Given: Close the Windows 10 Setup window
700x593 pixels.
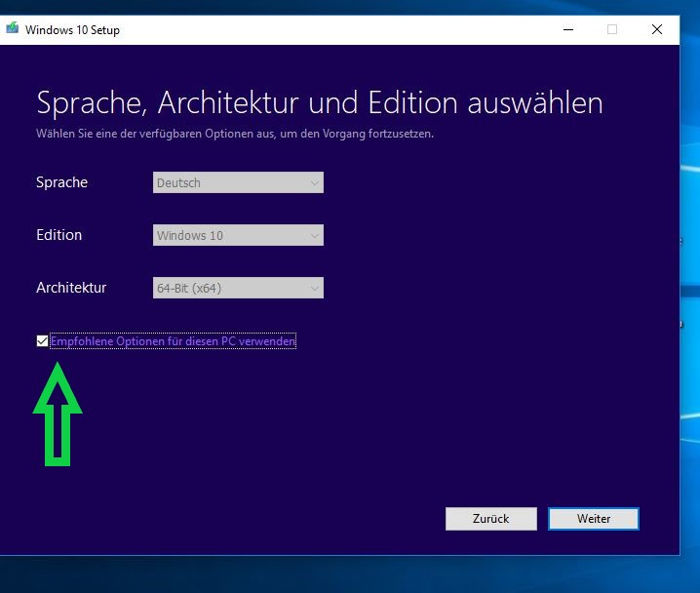Looking at the screenshot, I should click(x=657, y=30).
